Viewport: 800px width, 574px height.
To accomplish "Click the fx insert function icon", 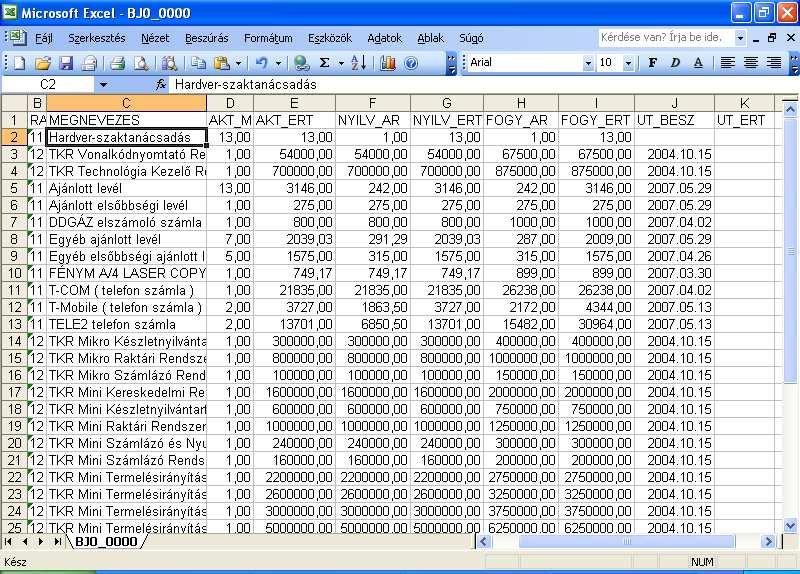I will [161, 85].
